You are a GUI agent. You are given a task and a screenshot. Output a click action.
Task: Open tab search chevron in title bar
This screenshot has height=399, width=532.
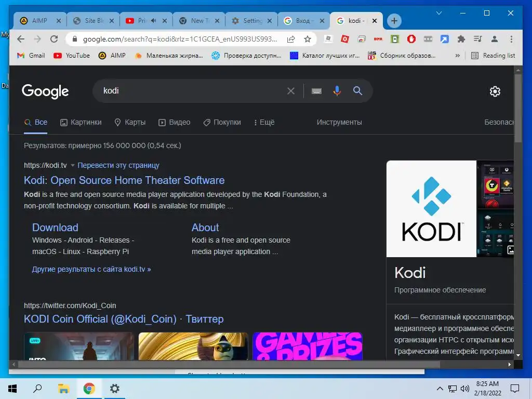click(x=438, y=13)
